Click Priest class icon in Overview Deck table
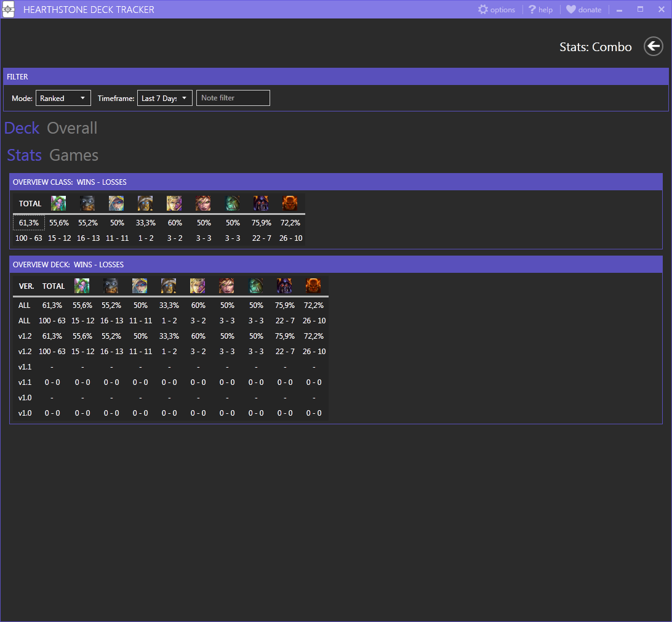This screenshot has height=622, width=672. pyautogui.click(x=198, y=286)
